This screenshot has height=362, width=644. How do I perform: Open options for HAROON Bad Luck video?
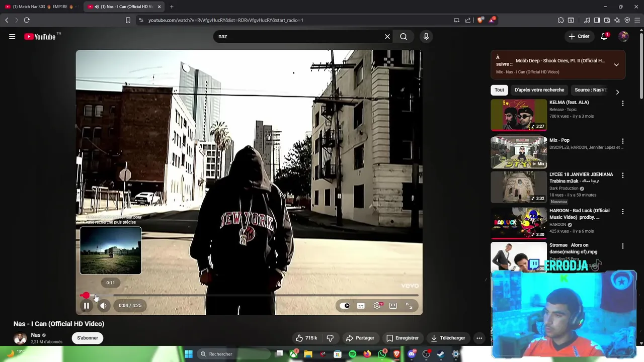point(623,212)
